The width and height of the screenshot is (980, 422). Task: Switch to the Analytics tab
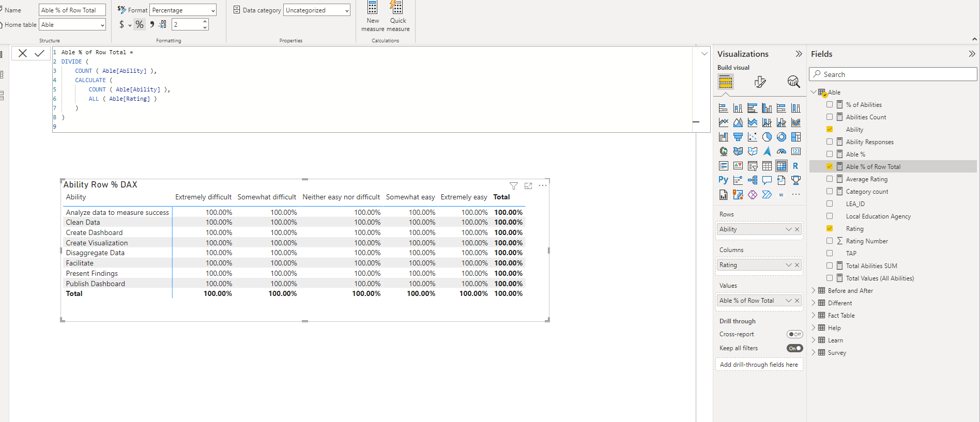(793, 82)
